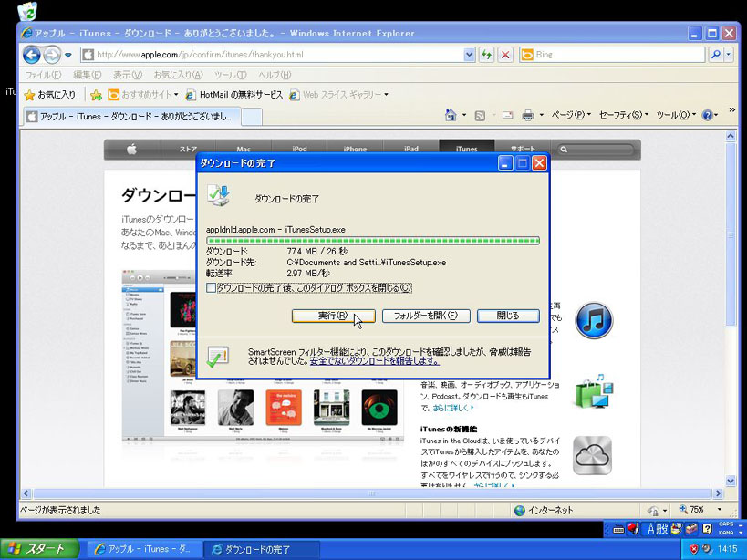This screenshot has height=560, width=747.
Task: Select the アップル - iTunes browser tab
Action: coord(131,116)
